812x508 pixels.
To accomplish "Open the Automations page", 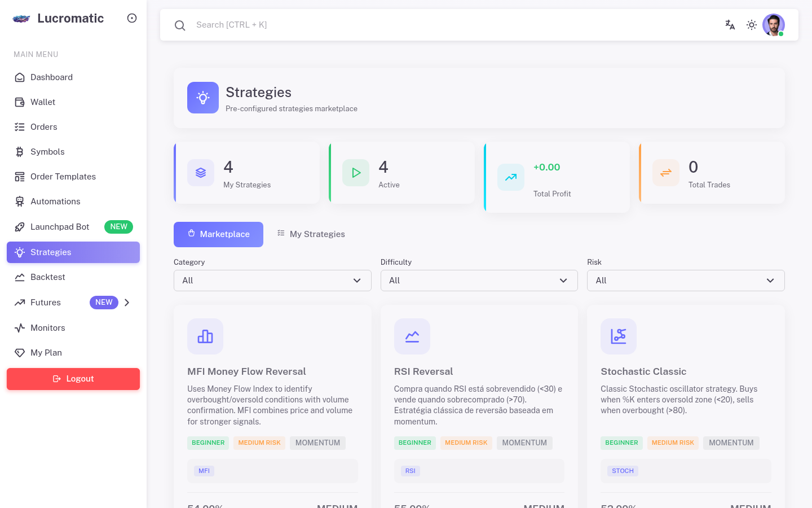I will pos(55,202).
